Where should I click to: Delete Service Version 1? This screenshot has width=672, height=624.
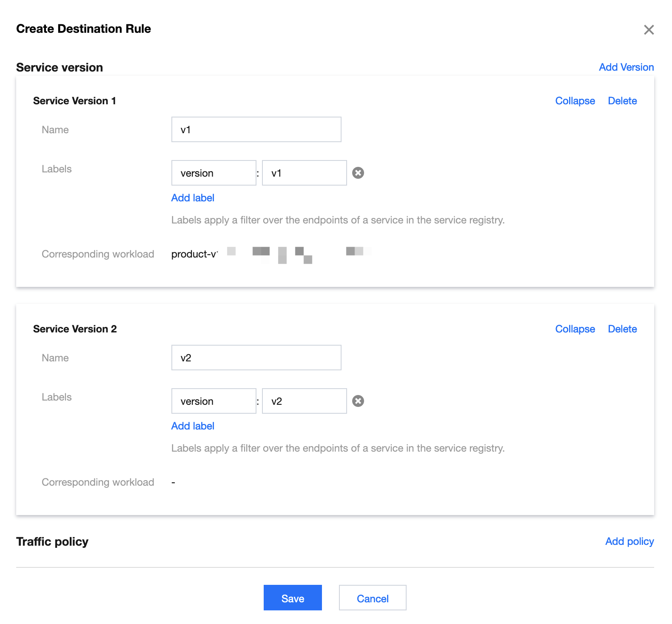622,101
